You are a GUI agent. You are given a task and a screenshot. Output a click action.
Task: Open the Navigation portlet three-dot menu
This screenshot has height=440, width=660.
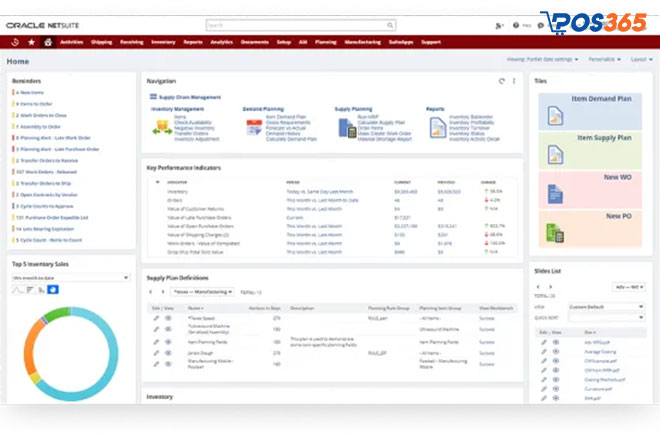click(514, 80)
